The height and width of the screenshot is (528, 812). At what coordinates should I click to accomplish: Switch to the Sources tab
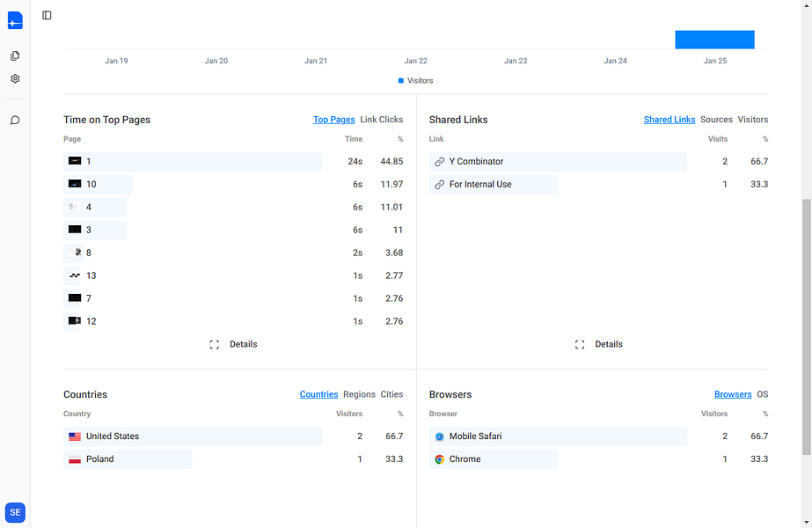716,120
